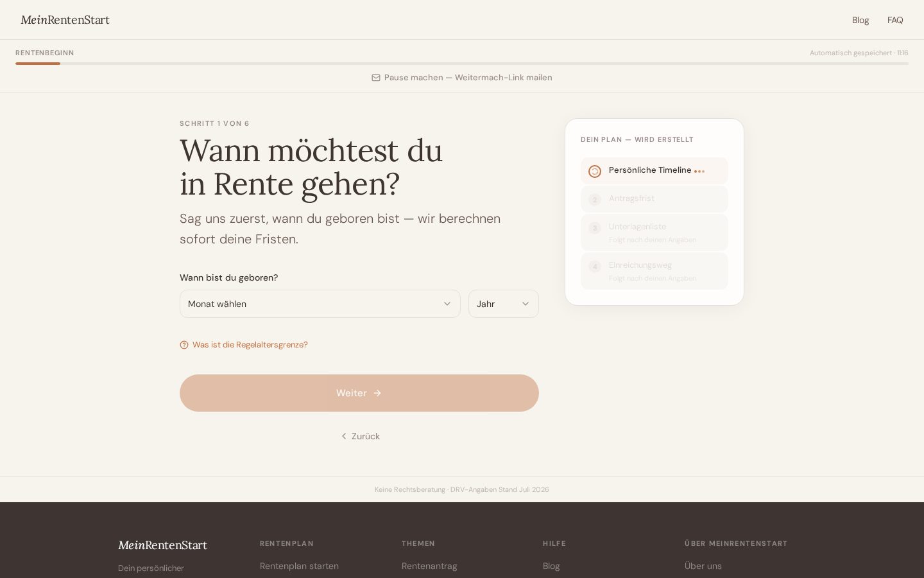Click Keine Rechtsberatung disclaimer text
This screenshot has height=578, width=924.
(462, 489)
